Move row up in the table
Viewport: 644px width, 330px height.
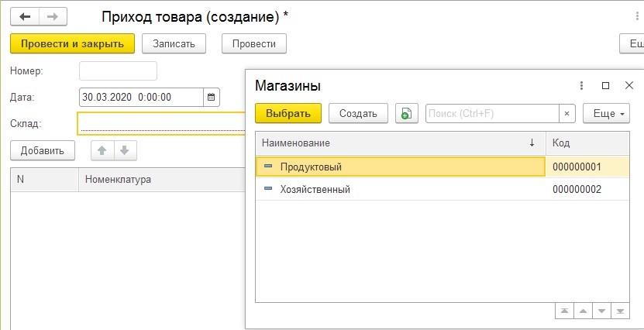(102, 150)
